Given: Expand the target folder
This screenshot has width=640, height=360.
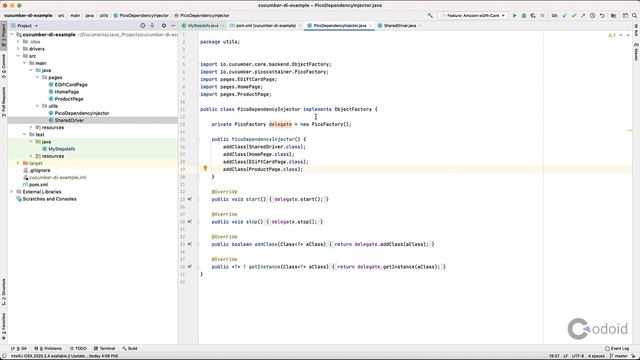Looking at the screenshot, I should 18,163.
